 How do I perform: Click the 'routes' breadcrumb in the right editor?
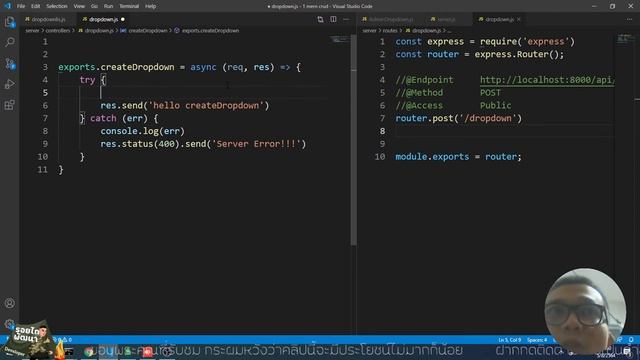[390, 31]
